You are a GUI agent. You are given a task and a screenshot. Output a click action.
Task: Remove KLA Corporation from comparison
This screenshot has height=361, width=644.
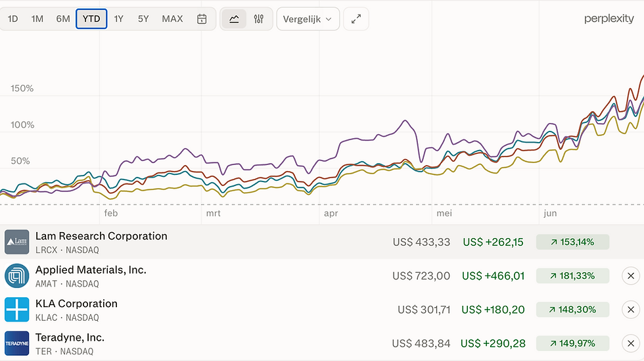pyautogui.click(x=631, y=310)
